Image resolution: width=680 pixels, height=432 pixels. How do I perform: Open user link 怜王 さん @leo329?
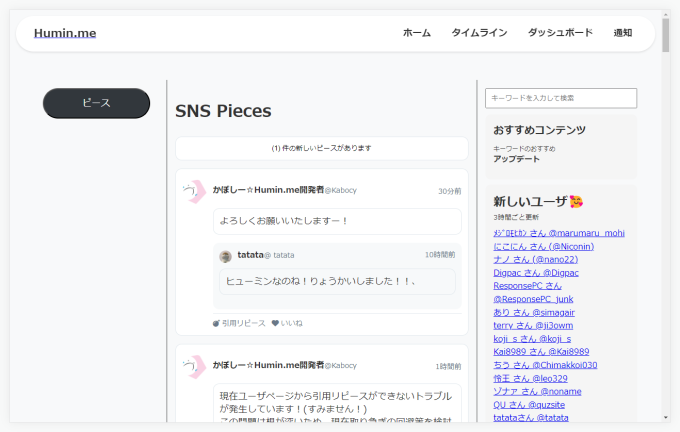tap(530, 379)
